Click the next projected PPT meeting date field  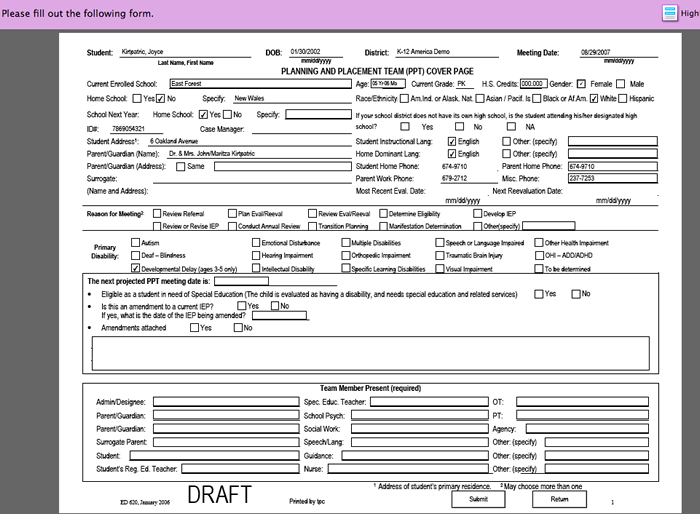click(242, 281)
